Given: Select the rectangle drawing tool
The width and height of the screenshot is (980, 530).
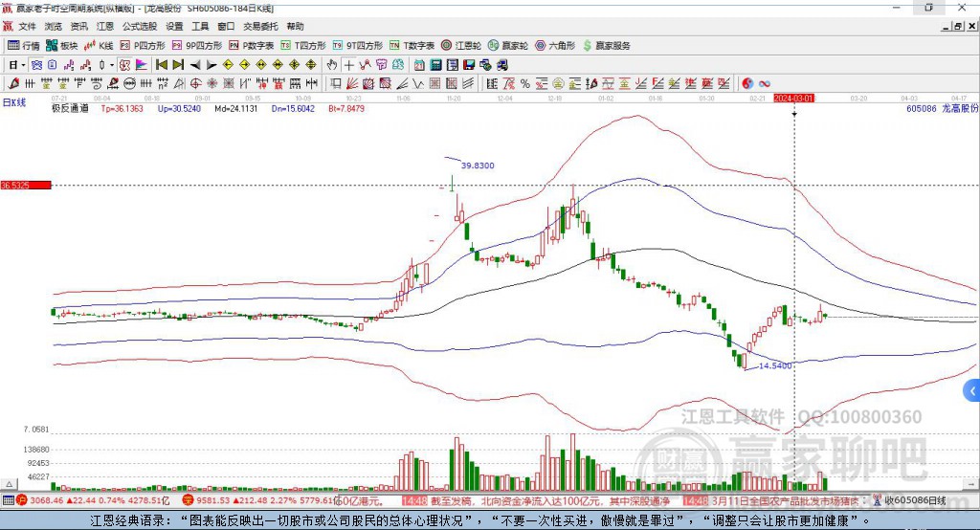Looking at the screenshot, I should click(x=336, y=84).
